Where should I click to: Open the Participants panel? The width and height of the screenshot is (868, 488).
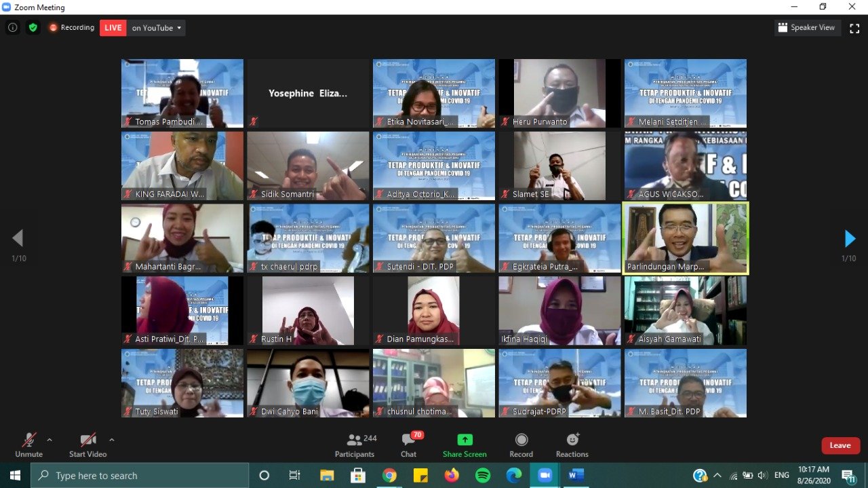[354, 445]
